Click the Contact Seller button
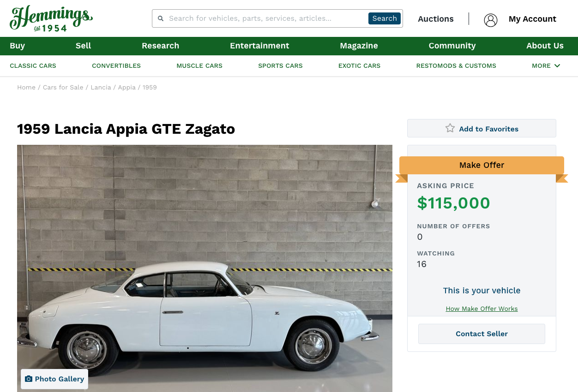 [x=482, y=334]
